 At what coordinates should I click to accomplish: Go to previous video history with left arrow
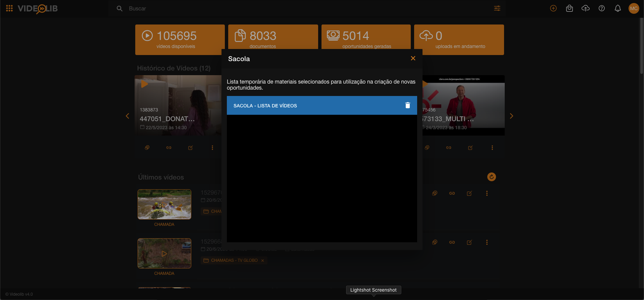coord(128,116)
